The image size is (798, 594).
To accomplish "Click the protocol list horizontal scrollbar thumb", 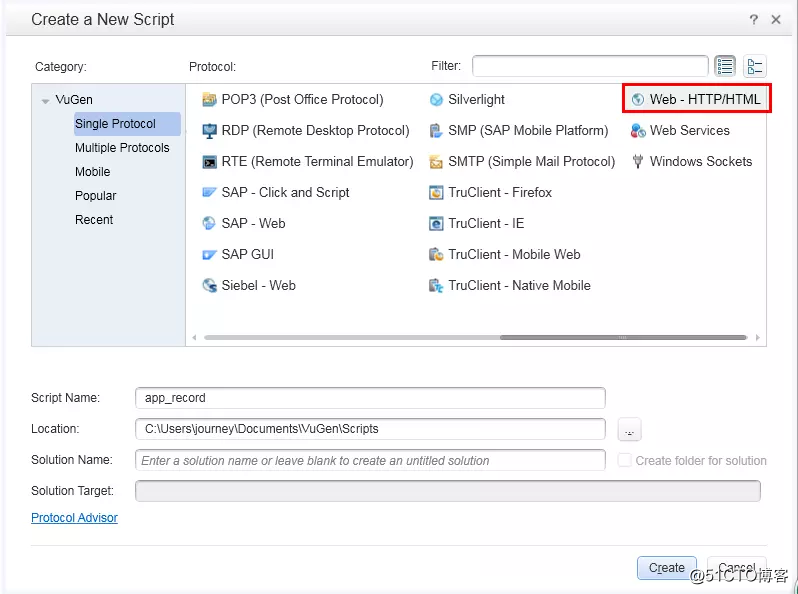I will coord(623,337).
